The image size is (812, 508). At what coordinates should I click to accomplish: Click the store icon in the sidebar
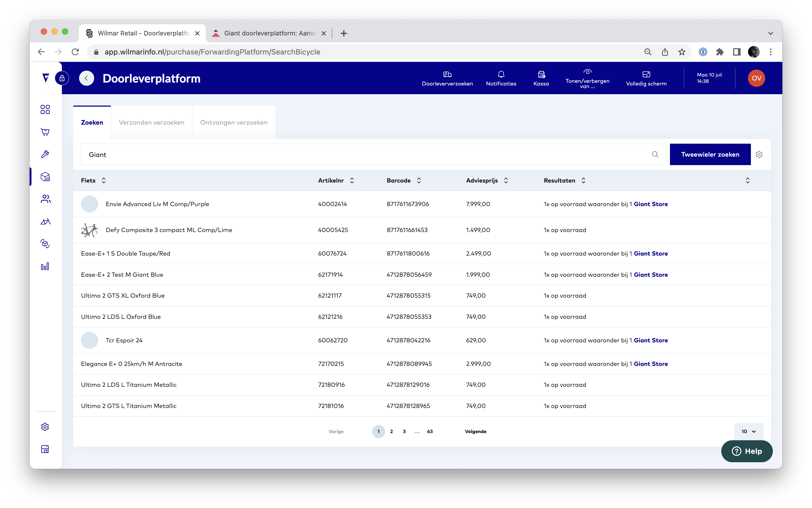coord(45,449)
